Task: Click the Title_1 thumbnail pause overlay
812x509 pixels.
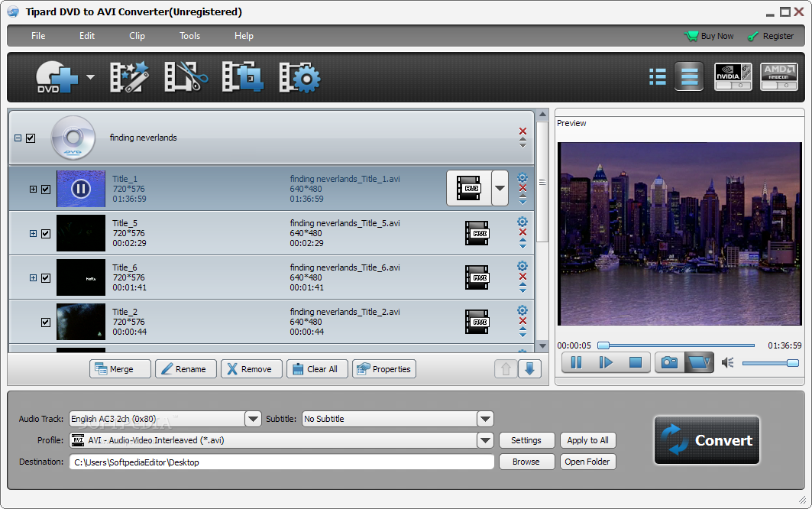Action: tap(81, 189)
